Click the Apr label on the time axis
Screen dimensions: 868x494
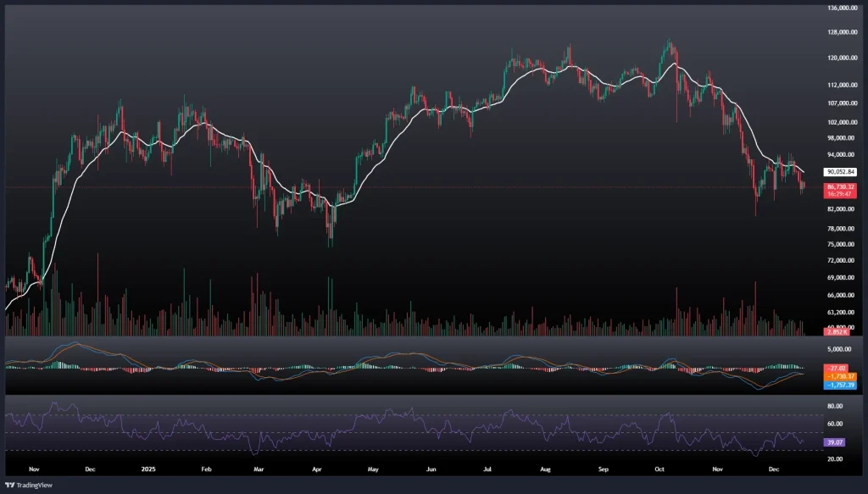tap(317, 468)
